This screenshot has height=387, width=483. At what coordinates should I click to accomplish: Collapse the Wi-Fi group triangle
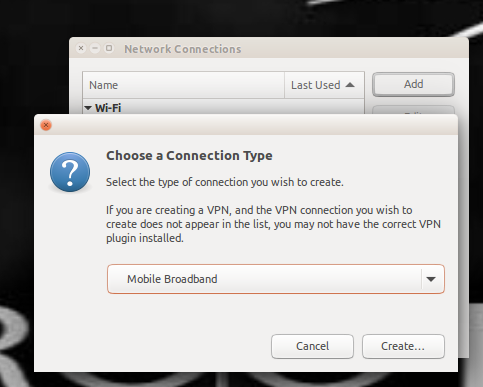click(88, 108)
